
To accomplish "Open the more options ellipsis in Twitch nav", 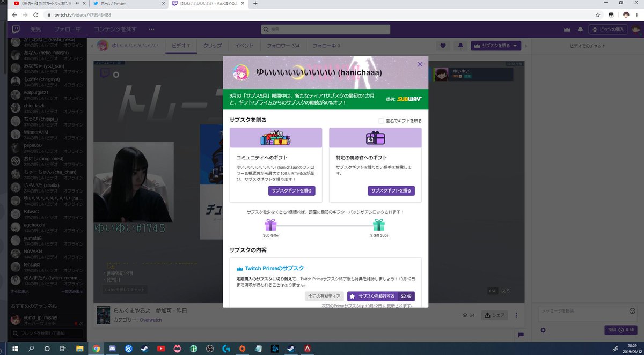I will point(151,29).
